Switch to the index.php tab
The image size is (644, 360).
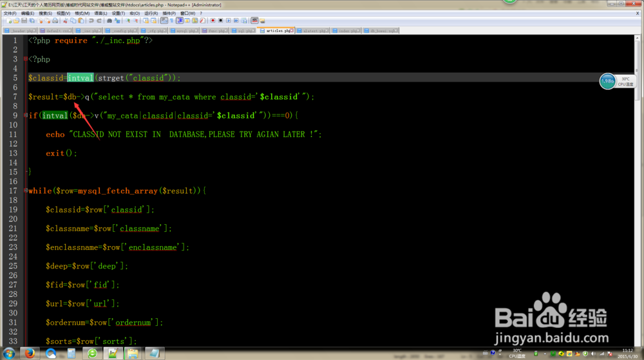346,30
